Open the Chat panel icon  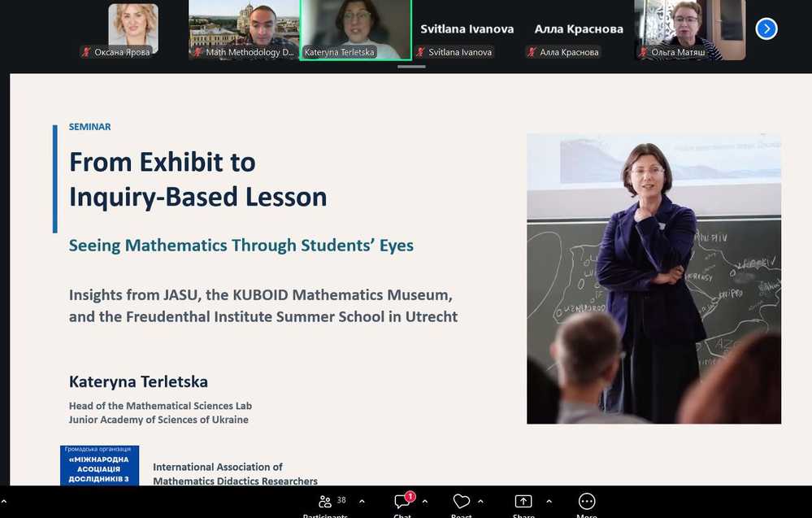point(402,502)
